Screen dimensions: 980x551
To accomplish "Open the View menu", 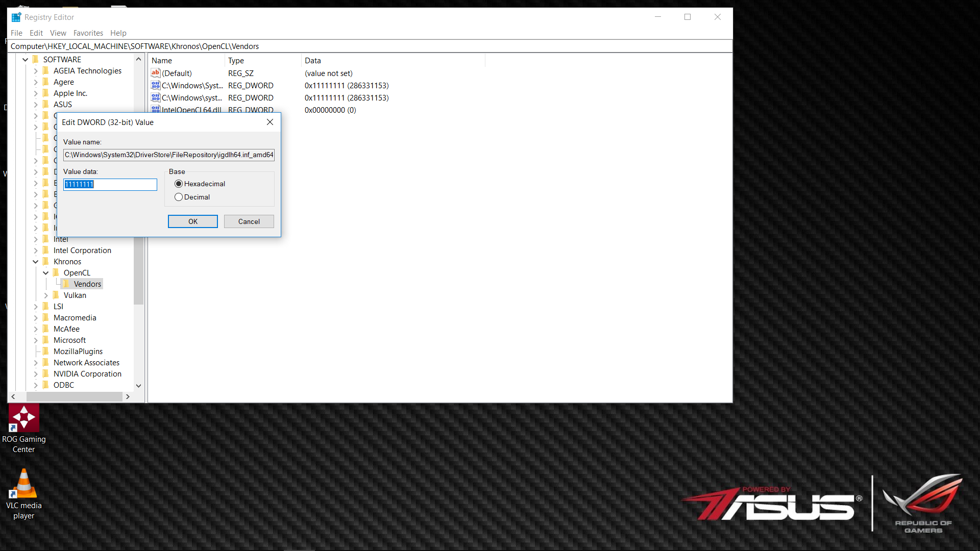I will (58, 33).
